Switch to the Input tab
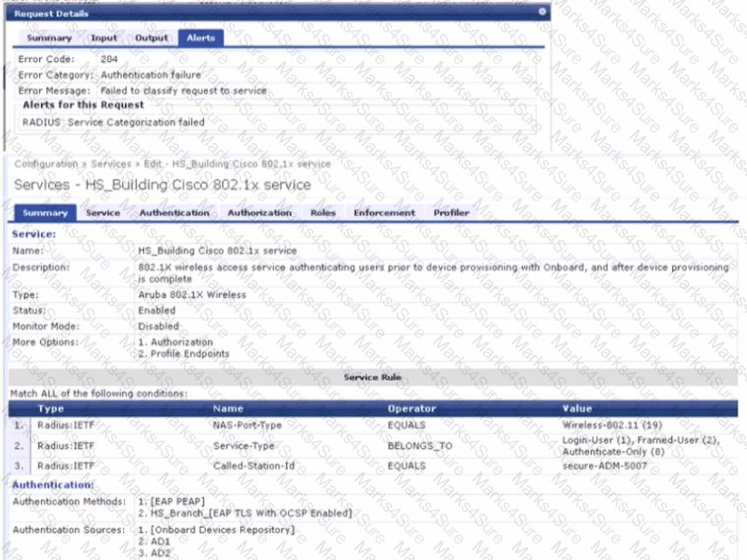Viewport: 747px width, 560px height. [x=104, y=38]
